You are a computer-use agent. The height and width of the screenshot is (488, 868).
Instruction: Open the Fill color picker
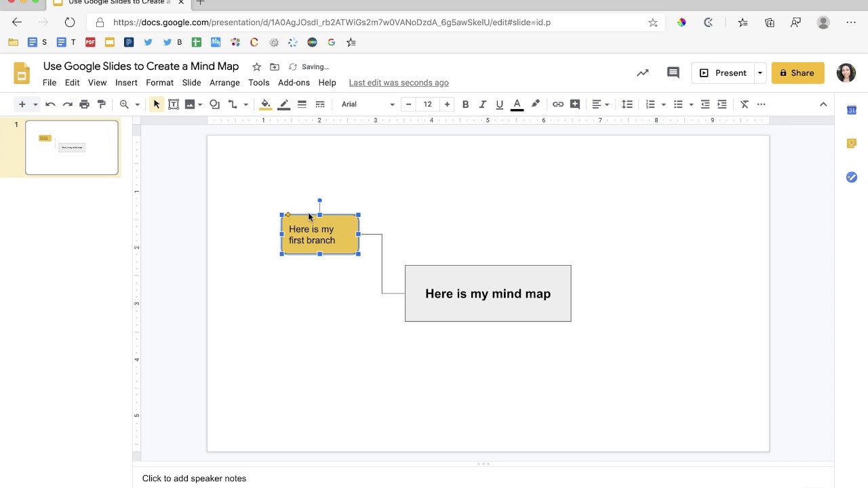266,104
